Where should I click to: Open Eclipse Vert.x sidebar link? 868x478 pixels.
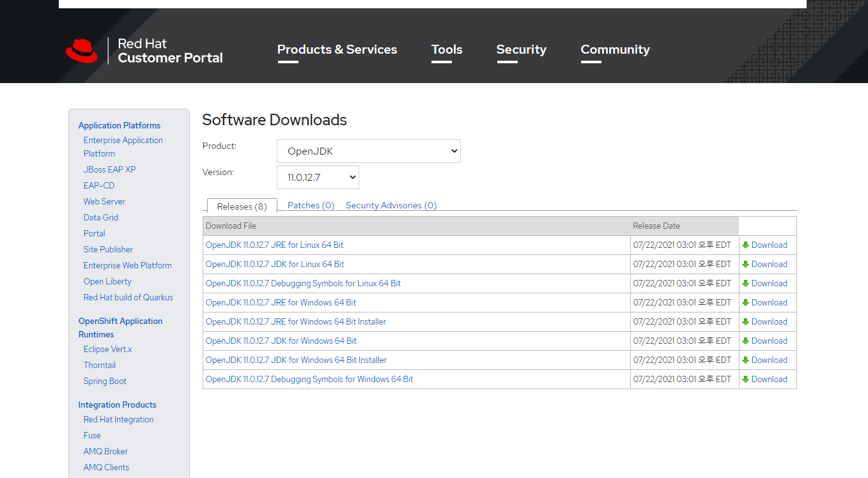tap(108, 350)
